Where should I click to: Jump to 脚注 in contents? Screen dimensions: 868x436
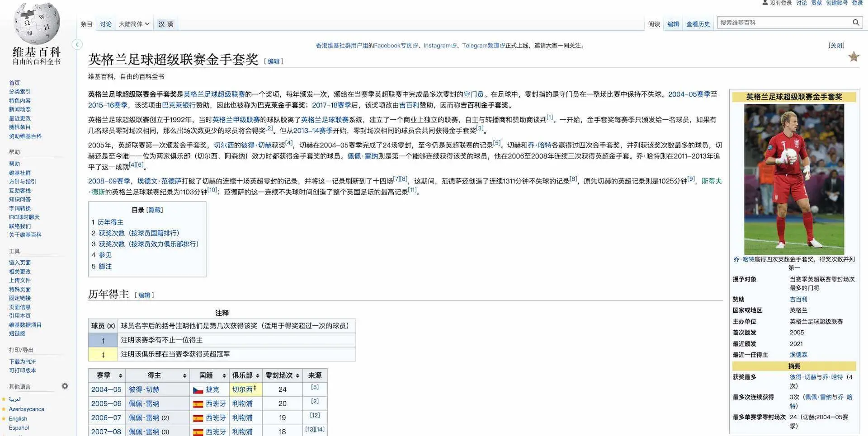(105, 266)
